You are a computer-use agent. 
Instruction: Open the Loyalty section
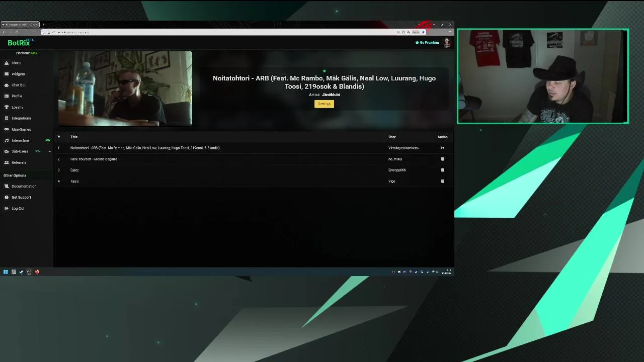pos(18,107)
